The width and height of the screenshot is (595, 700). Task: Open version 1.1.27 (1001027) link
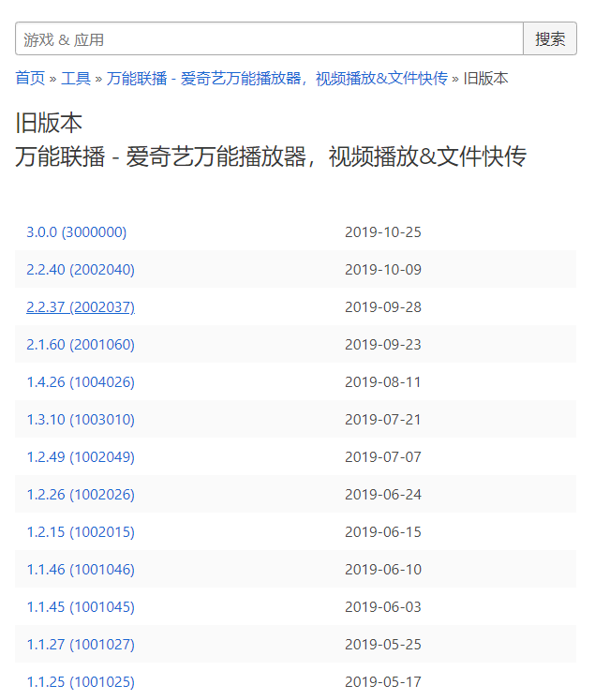pyautogui.click(x=81, y=645)
